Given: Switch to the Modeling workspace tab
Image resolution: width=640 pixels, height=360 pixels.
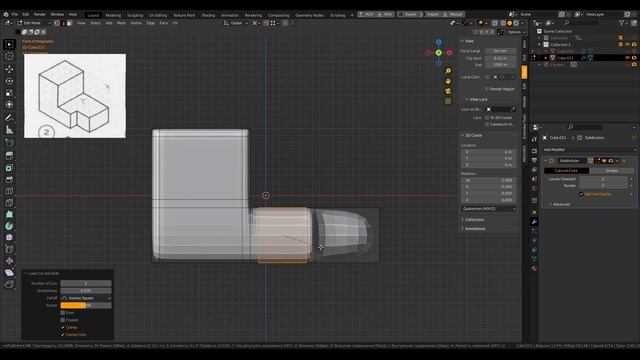Looking at the screenshot, I should (113, 15).
